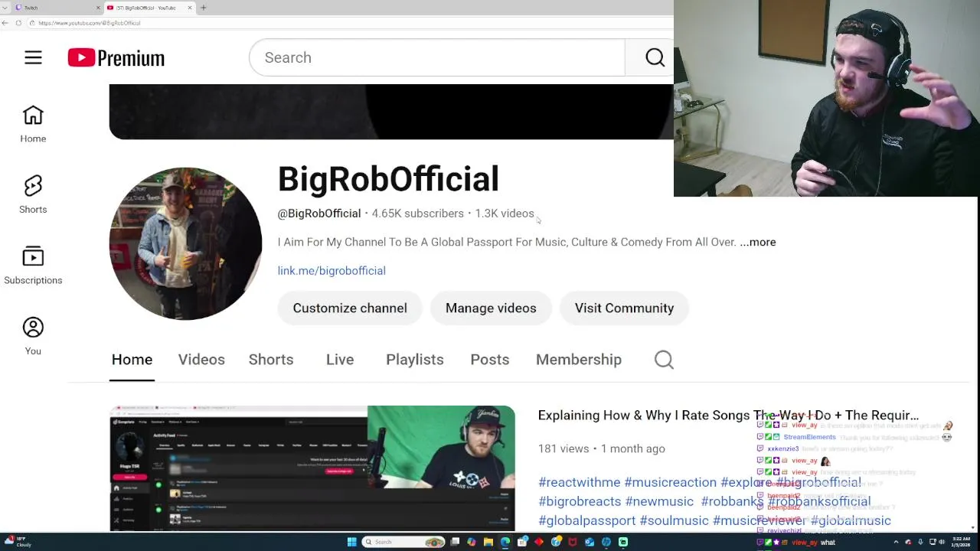Viewport: 980px width, 551px height.
Task: Click the #soulmusic hashtag
Action: click(x=675, y=520)
